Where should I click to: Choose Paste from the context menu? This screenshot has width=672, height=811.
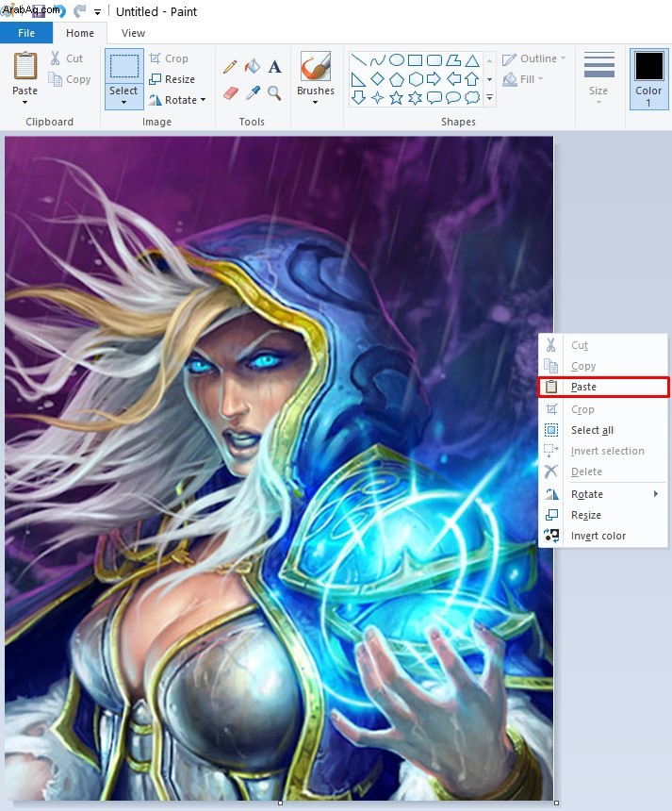point(603,387)
